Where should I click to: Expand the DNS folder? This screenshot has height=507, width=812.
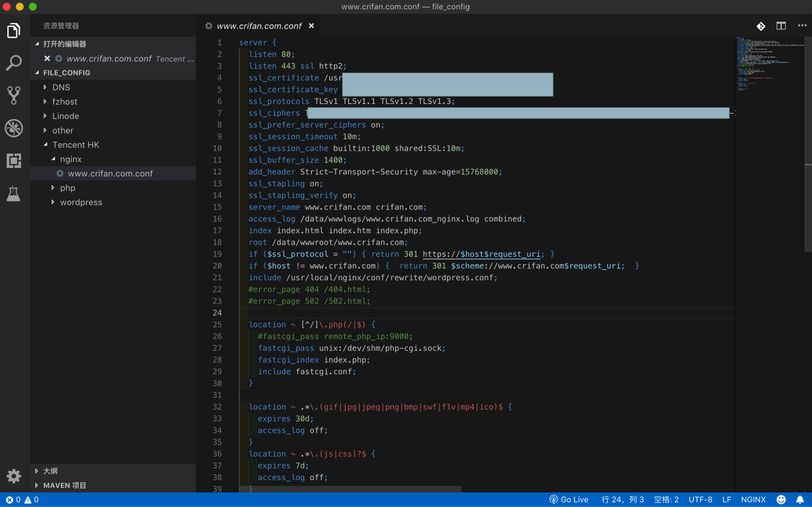coord(61,87)
